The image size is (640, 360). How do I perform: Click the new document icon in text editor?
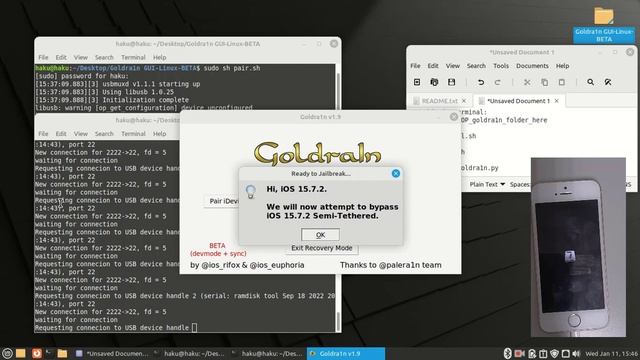click(x=417, y=82)
